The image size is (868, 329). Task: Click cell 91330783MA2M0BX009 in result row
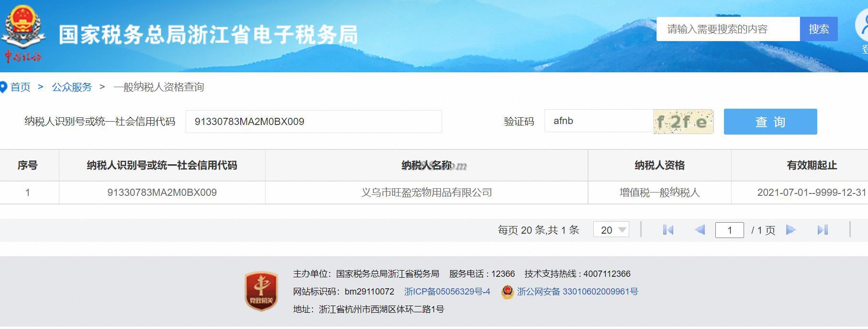[162, 193]
